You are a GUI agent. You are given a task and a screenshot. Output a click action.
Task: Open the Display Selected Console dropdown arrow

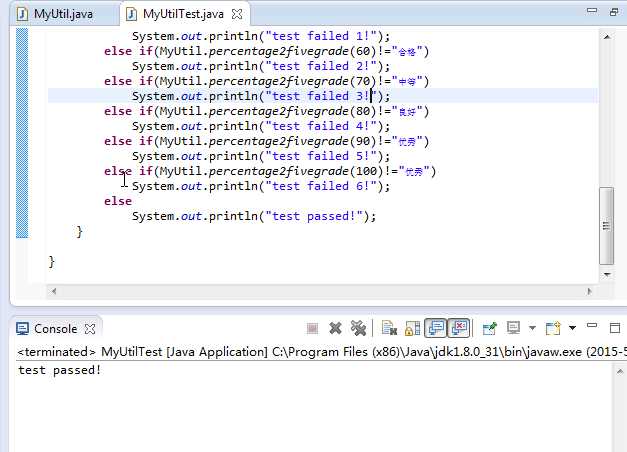pos(532,328)
